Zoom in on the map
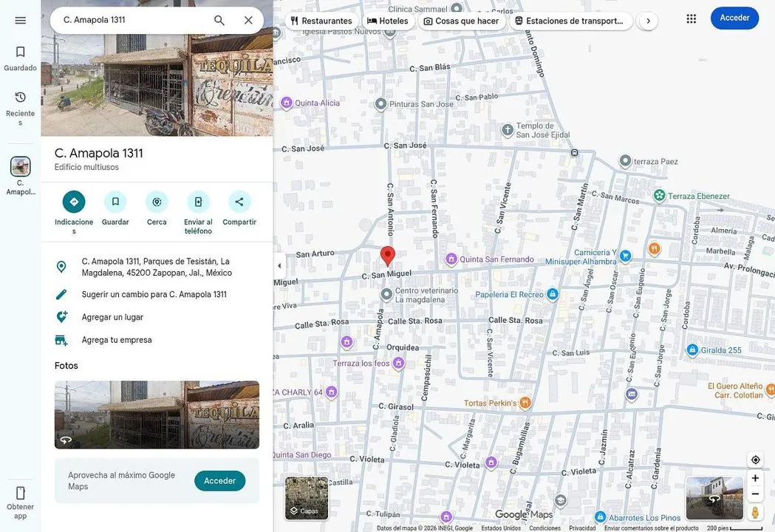 pos(755,478)
